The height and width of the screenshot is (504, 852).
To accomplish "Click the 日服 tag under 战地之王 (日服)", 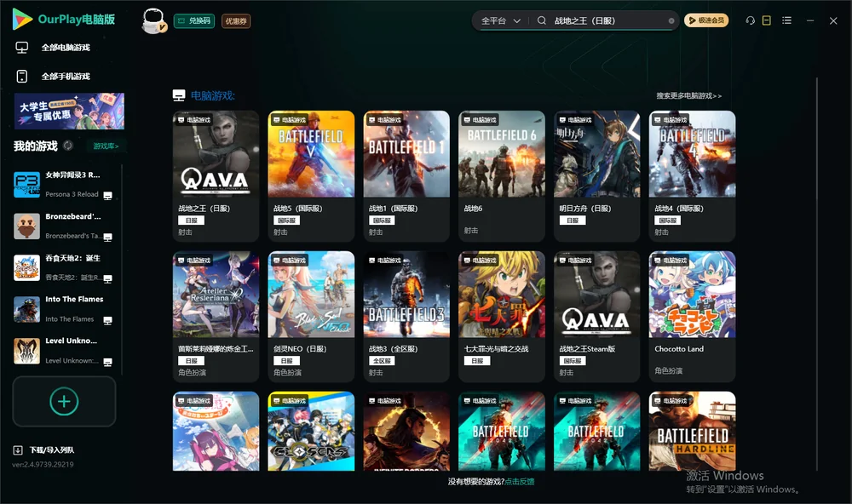I will click(x=191, y=220).
